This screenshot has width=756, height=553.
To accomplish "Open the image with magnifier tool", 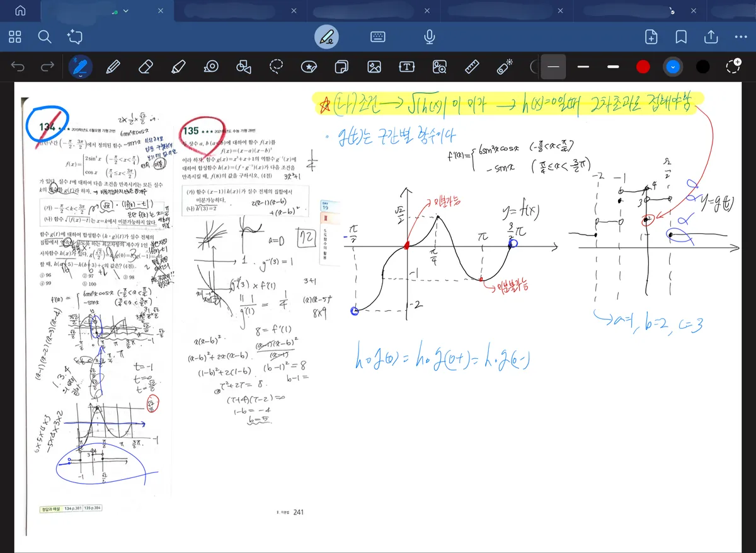I will pyautogui.click(x=440, y=66).
